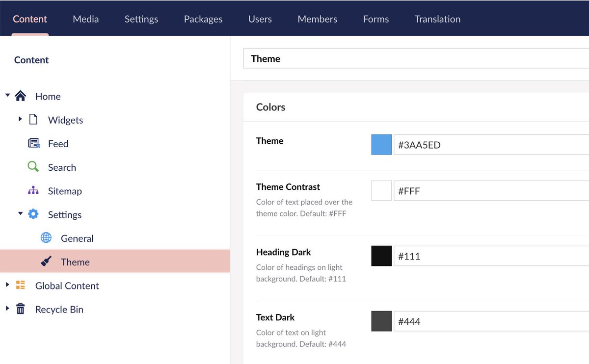Screen dimensions: 589x364
Task: Click the Theme property label in Colors
Action: (270, 141)
